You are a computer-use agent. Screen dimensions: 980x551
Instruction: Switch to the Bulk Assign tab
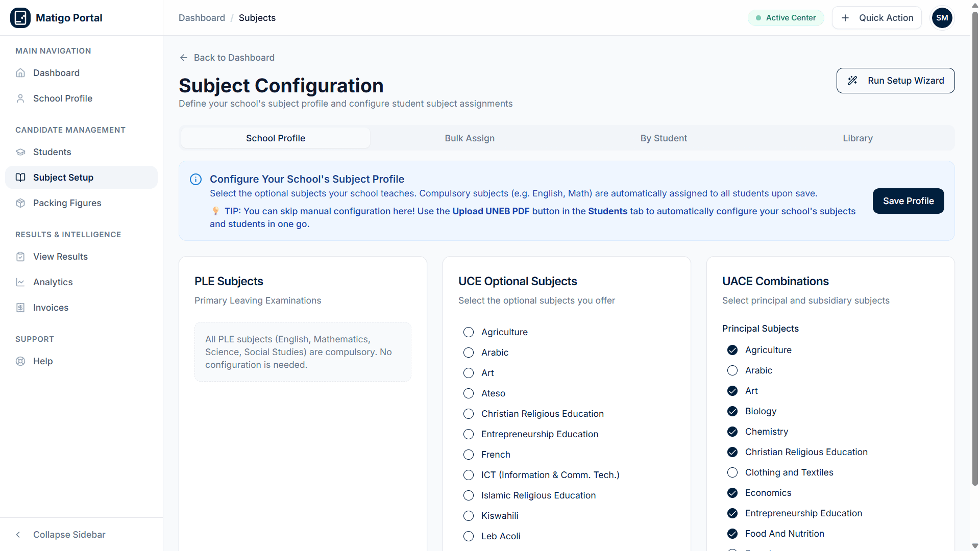pyautogui.click(x=470, y=138)
